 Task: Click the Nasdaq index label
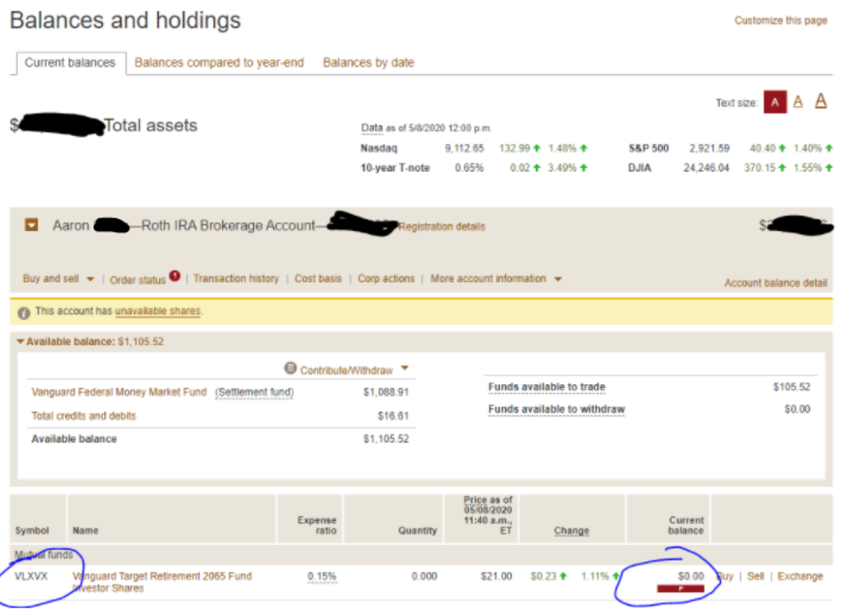379,148
